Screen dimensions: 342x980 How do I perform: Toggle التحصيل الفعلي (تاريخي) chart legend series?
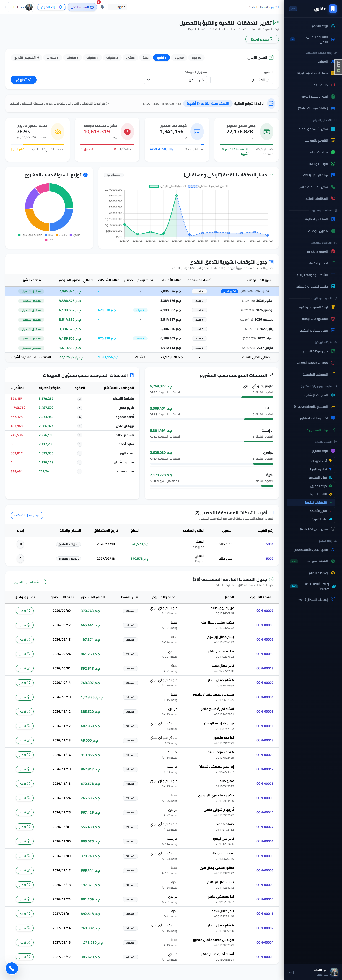coord(168,186)
